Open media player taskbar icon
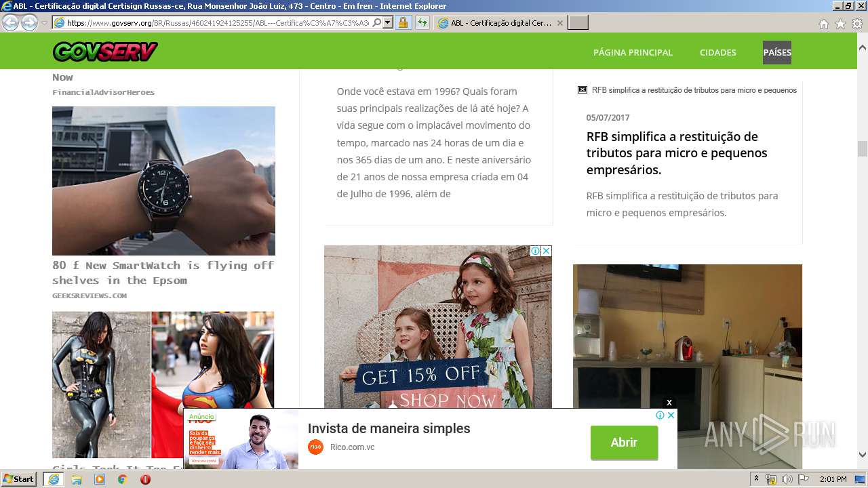This screenshot has height=488, width=868. click(100, 479)
